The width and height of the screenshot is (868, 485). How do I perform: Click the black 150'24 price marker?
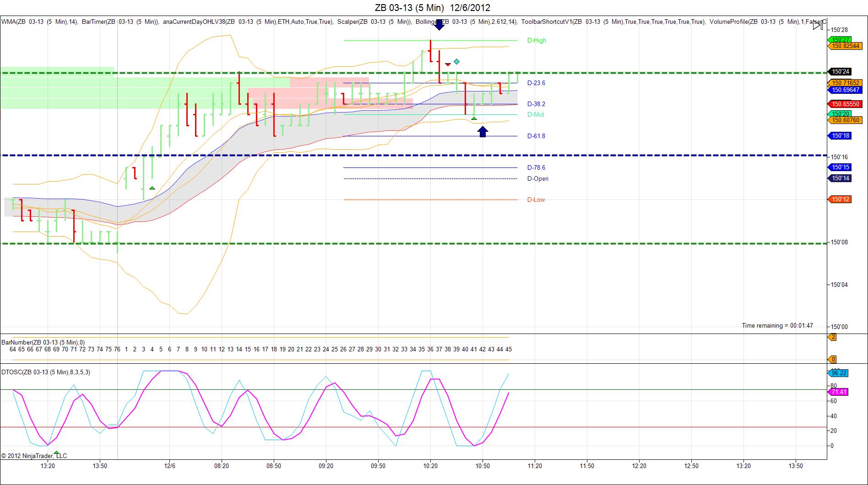point(839,71)
